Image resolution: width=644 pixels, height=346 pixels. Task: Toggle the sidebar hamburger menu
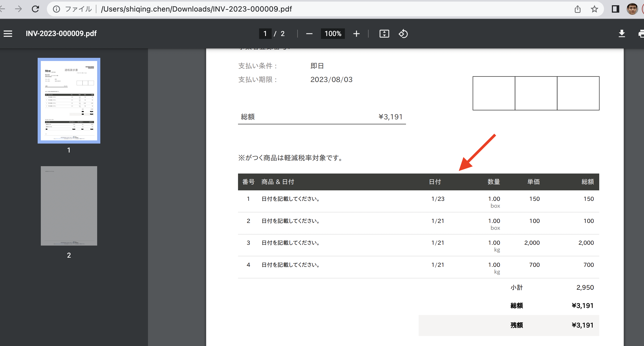pos(8,34)
